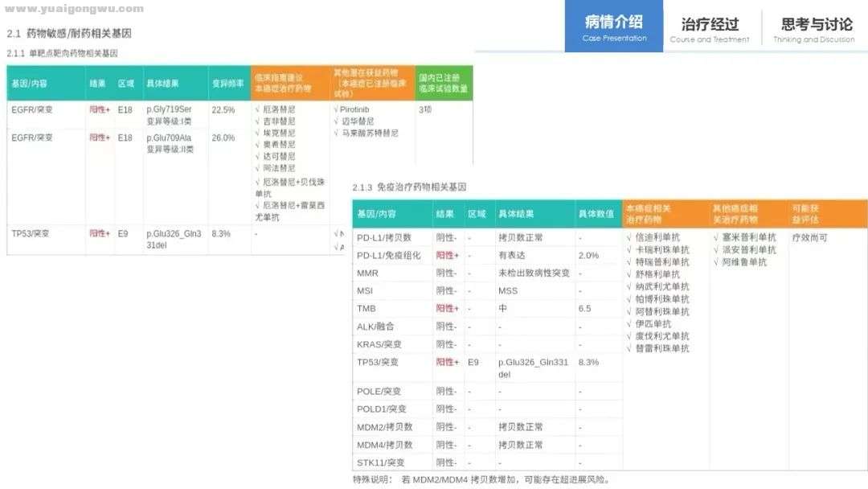Click the orange 临床指南建议 column header
The width and height of the screenshot is (868, 489).
289,83
